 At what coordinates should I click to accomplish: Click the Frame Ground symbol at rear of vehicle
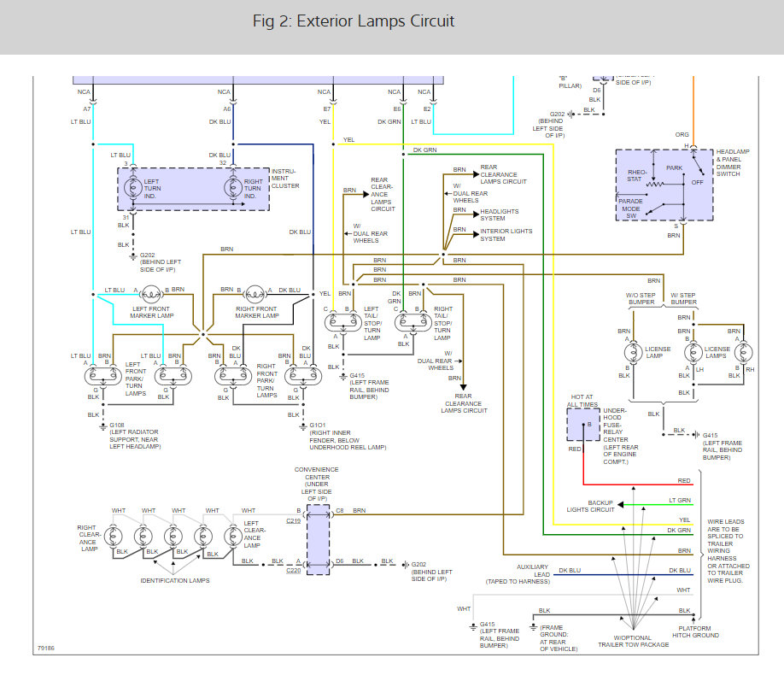(534, 626)
